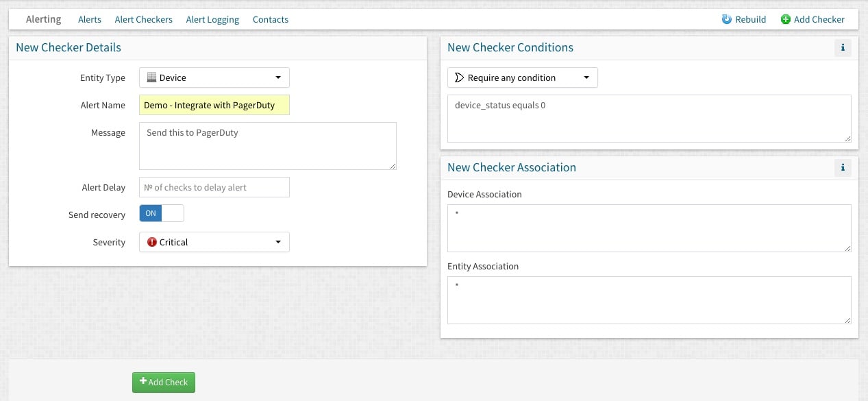Click the Device Association text box

coord(649,228)
